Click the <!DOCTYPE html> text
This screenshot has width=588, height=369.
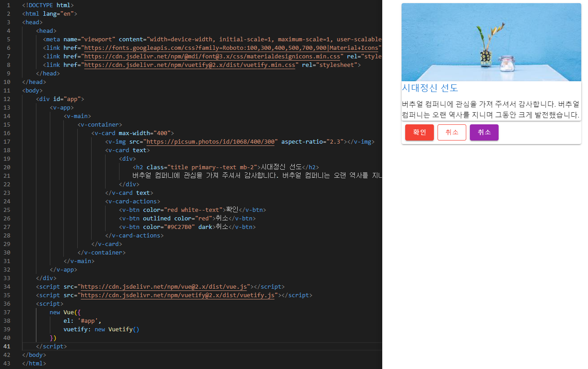(x=48, y=5)
